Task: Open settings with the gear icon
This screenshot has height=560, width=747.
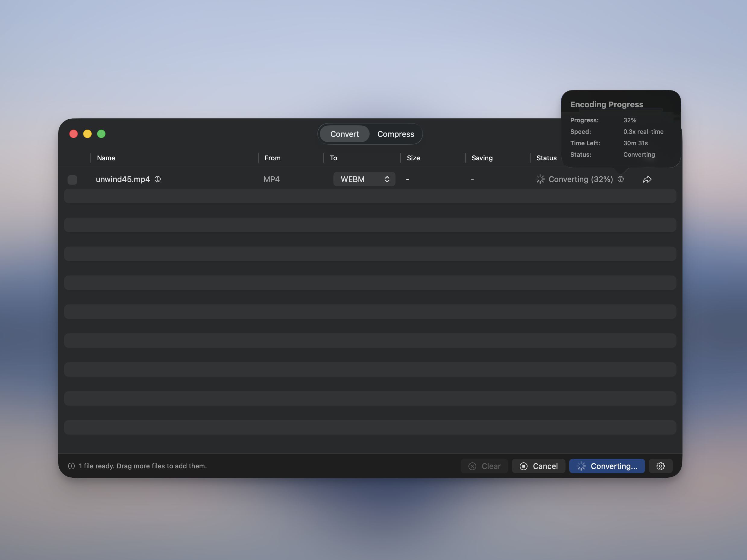Action: coord(660,466)
